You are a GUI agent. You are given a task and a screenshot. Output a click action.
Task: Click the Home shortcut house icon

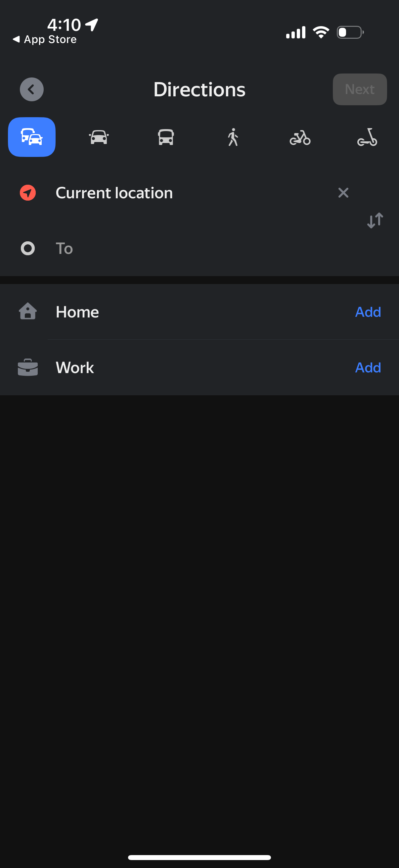coord(27,312)
